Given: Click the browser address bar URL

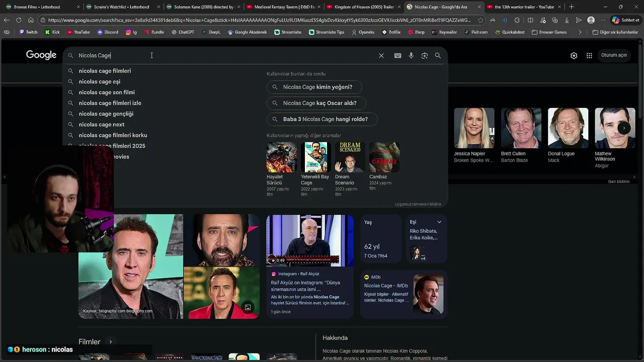Looking at the screenshot, I should pos(259,20).
